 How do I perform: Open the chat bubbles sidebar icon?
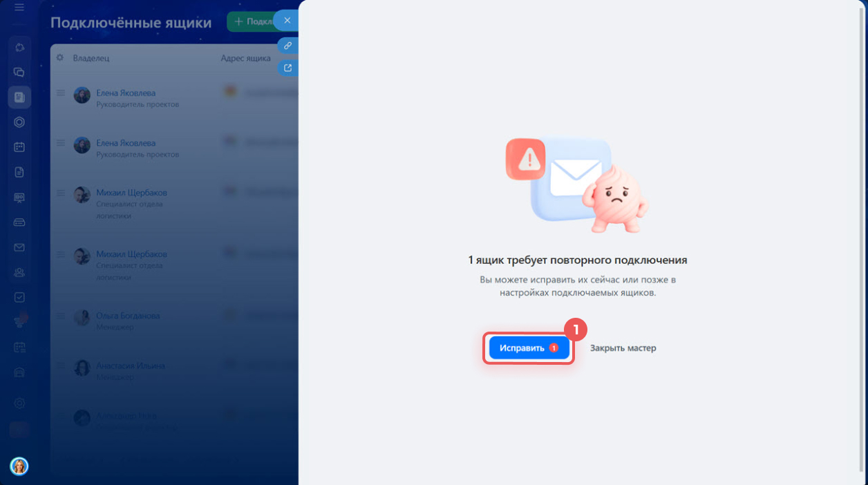click(19, 72)
